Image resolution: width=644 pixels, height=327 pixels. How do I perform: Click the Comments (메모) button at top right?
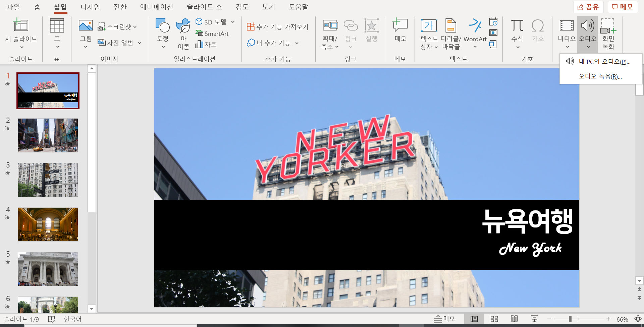point(623,7)
